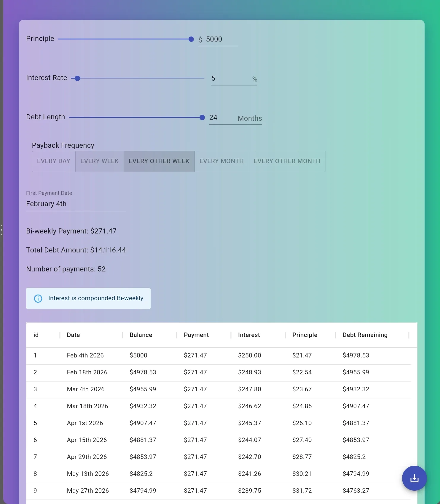The height and width of the screenshot is (504, 440).
Task: Click the Interest Rate slider thumb
Action: pos(77,78)
